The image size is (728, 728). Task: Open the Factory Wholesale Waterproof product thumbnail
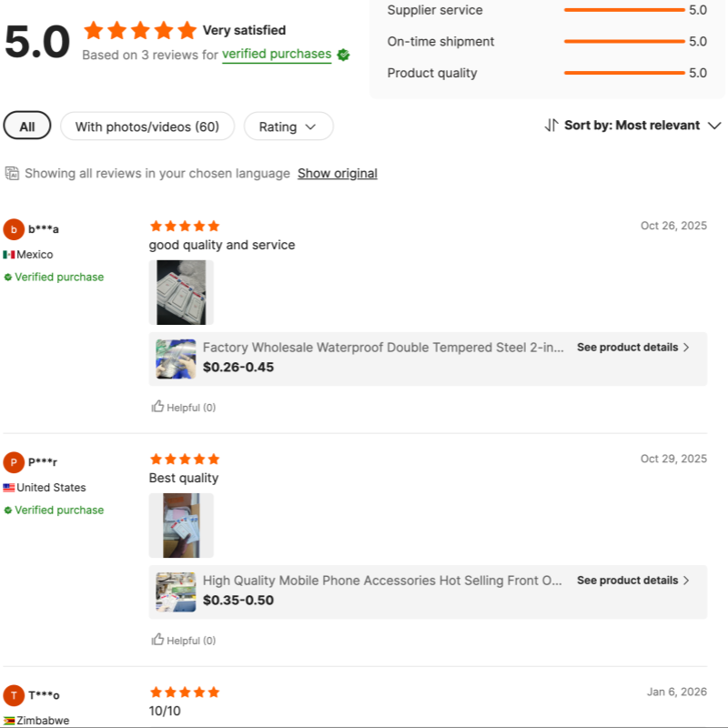176,359
